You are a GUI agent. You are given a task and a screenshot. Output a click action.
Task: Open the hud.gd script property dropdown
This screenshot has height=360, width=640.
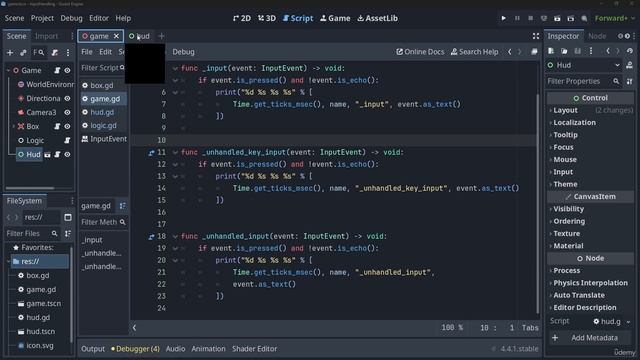click(629, 322)
